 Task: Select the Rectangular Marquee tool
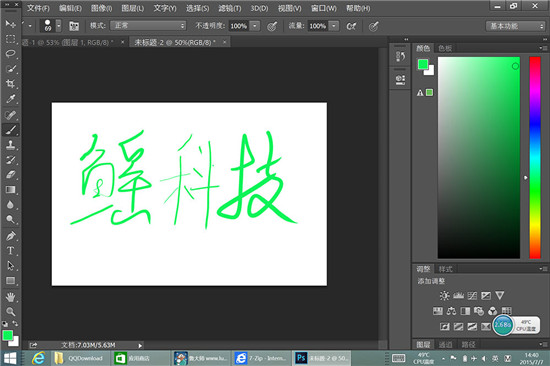click(11, 39)
